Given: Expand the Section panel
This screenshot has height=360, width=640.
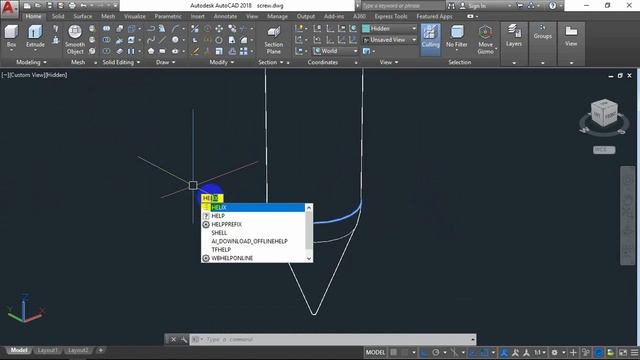Looking at the screenshot, I should click(x=271, y=62).
